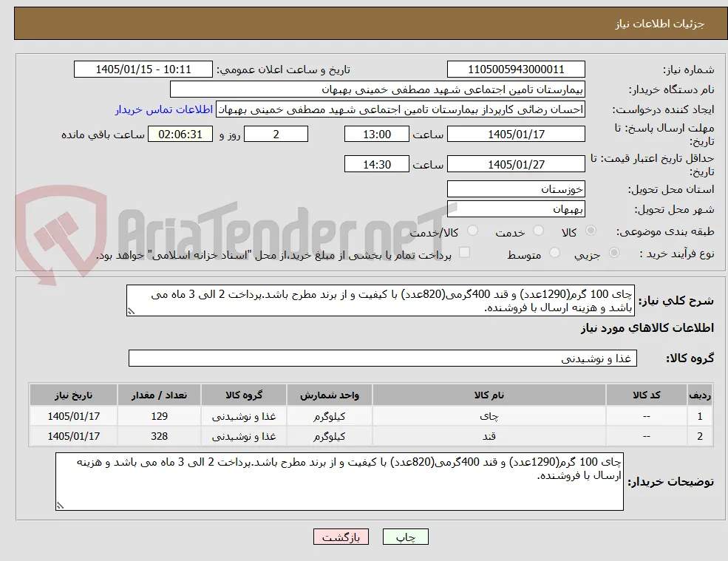Screen dimensions: 728x561
Task: Click the چاپ print button
Action: coord(405,537)
